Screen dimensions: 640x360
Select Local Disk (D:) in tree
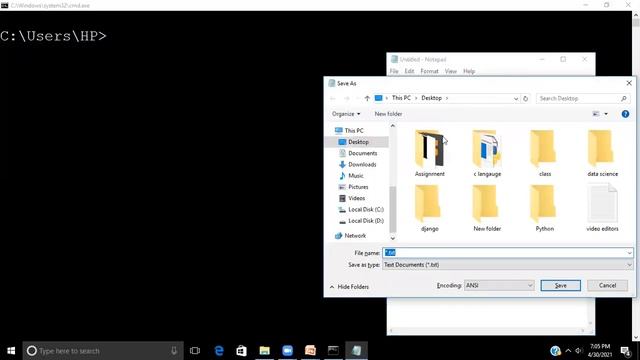click(361, 221)
